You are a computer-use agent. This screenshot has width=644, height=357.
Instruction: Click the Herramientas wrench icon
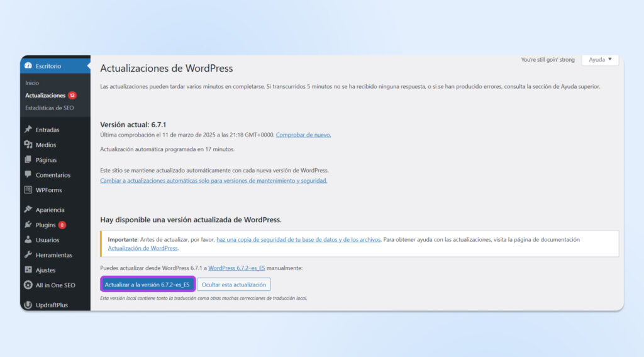[x=28, y=254]
